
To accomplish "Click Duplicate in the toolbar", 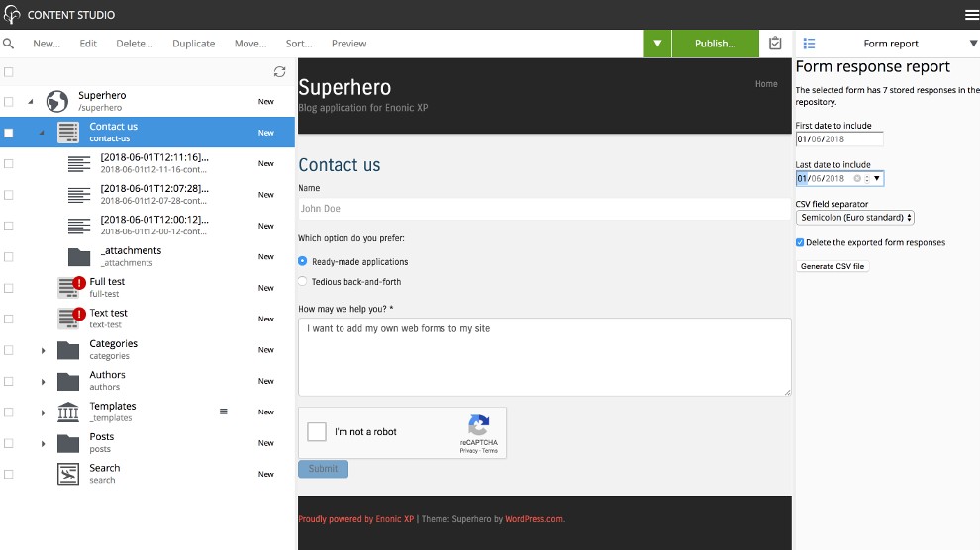I will pos(194,44).
